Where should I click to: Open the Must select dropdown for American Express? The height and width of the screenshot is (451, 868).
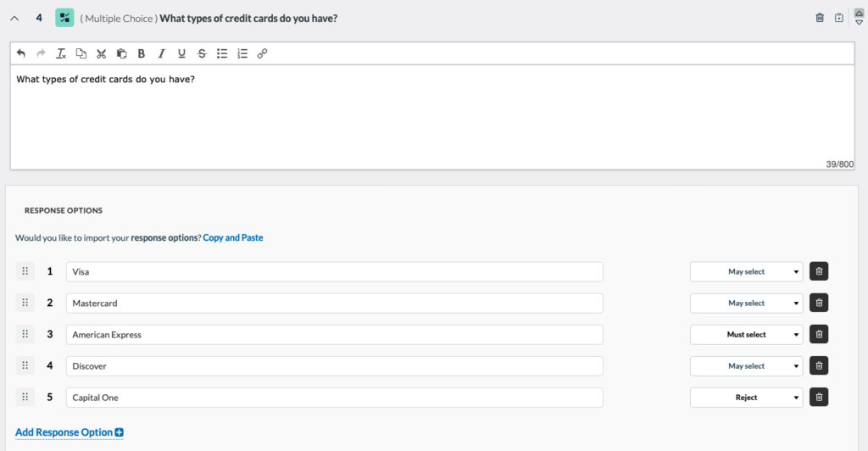(x=746, y=335)
